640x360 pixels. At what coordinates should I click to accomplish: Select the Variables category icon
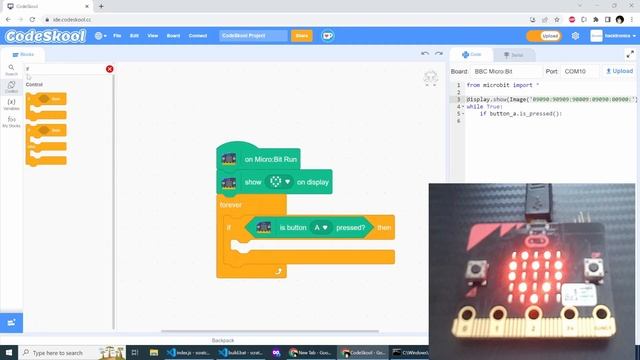tap(11, 104)
